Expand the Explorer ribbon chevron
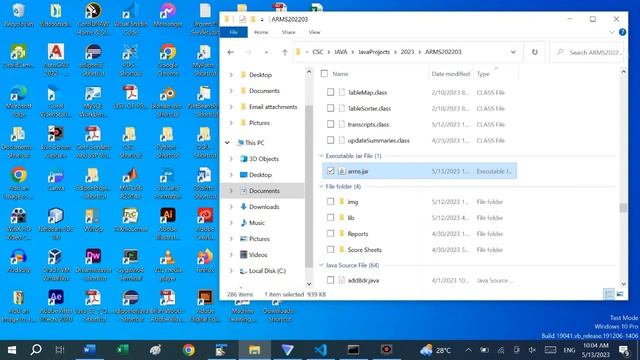This screenshot has width=640, height=360. (611, 32)
